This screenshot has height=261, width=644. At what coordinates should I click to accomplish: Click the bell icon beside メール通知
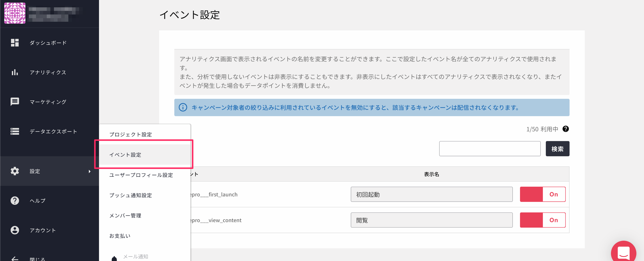pos(114,258)
